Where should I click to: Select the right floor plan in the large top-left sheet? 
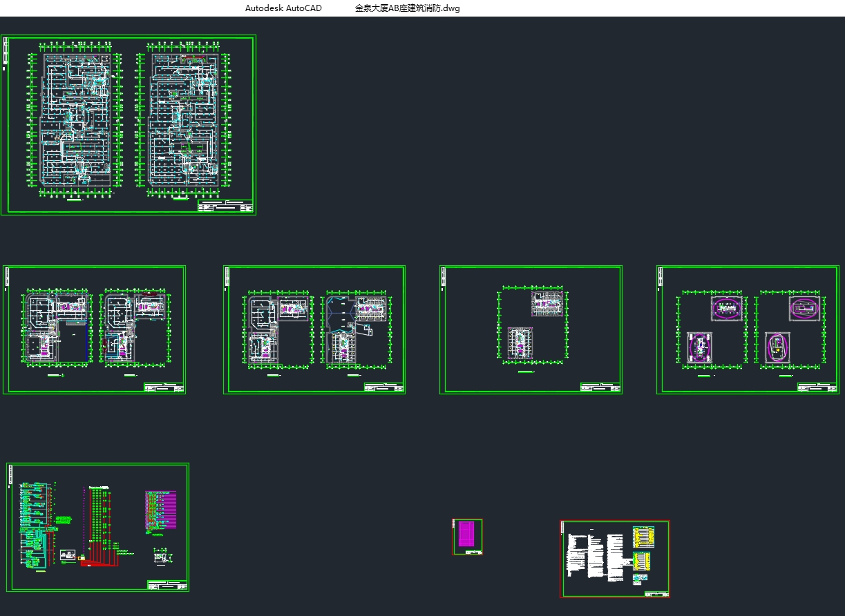[x=184, y=121]
